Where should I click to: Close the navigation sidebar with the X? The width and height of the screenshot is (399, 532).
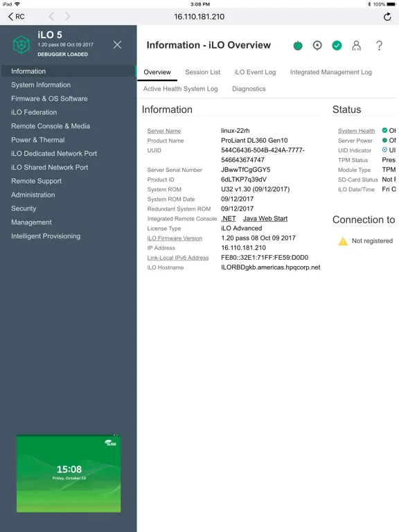coord(117,44)
